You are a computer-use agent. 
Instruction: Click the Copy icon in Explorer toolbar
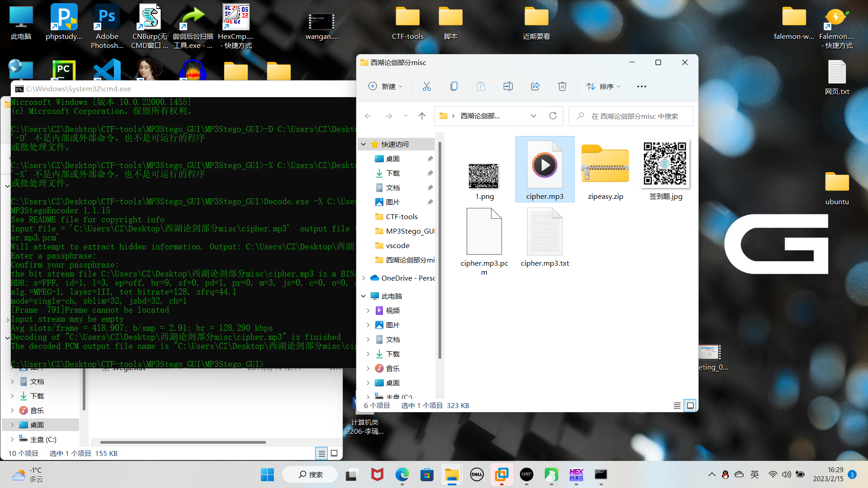click(453, 86)
